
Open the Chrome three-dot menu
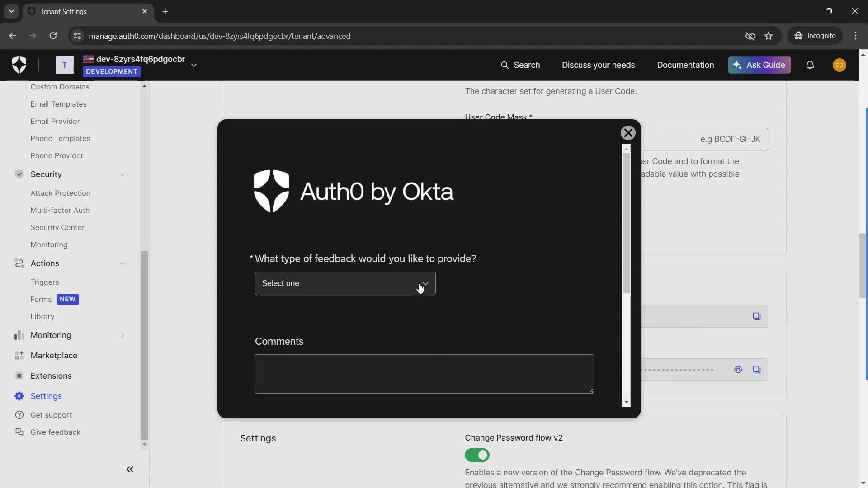tap(855, 36)
